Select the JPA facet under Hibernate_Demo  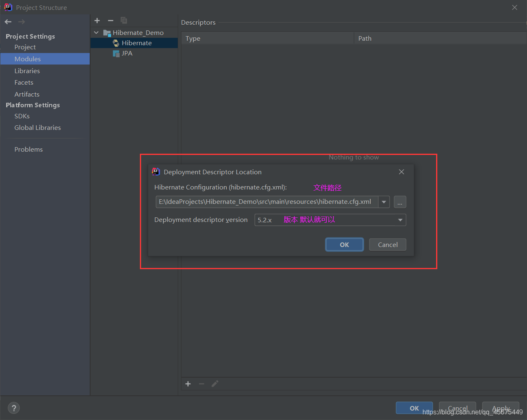(126, 53)
